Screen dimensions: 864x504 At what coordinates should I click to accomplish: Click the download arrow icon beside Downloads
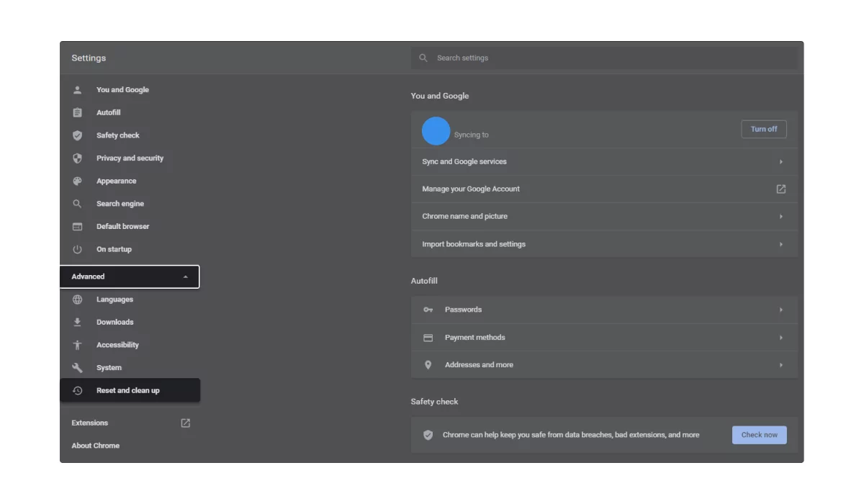click(77, 323)
